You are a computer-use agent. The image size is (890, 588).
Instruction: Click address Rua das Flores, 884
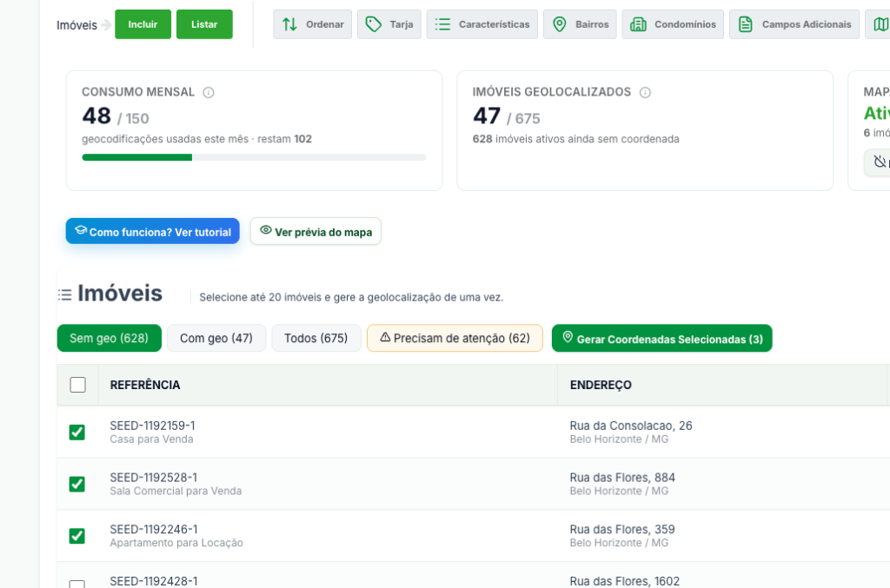(x=622, y=478)
